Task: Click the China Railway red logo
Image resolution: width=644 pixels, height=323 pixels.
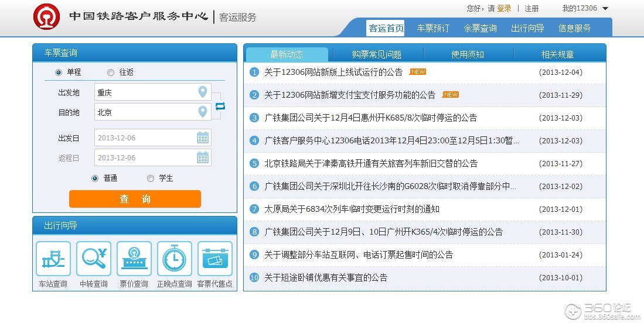Action: pyautogui.click(x=46, y=17)
